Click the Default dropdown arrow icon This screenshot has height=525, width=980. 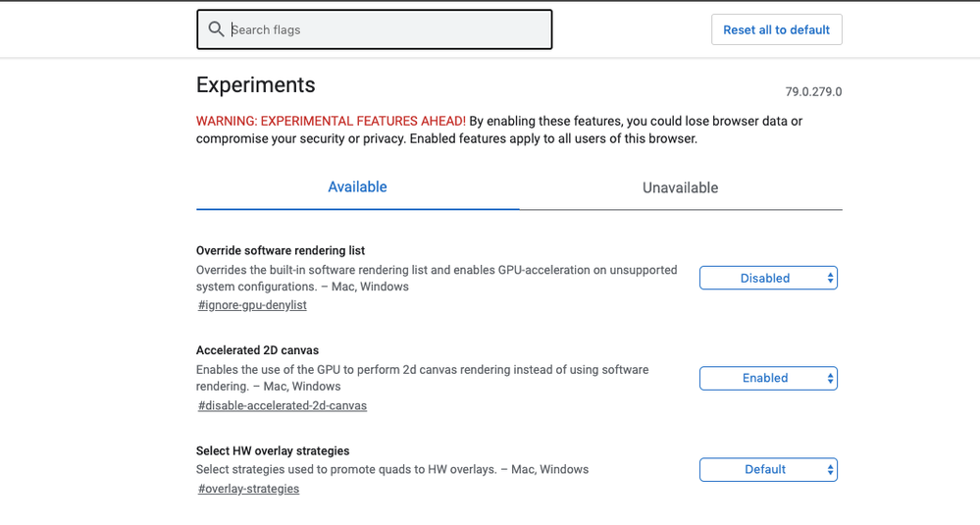830,470
